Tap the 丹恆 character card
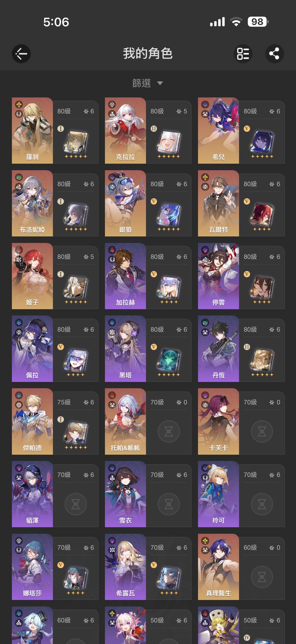 (241, 348)
